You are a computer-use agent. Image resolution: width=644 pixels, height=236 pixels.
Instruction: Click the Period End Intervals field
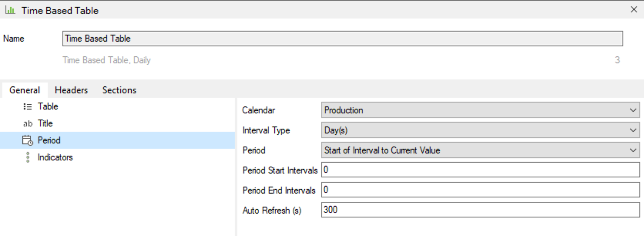click(480, 190)
